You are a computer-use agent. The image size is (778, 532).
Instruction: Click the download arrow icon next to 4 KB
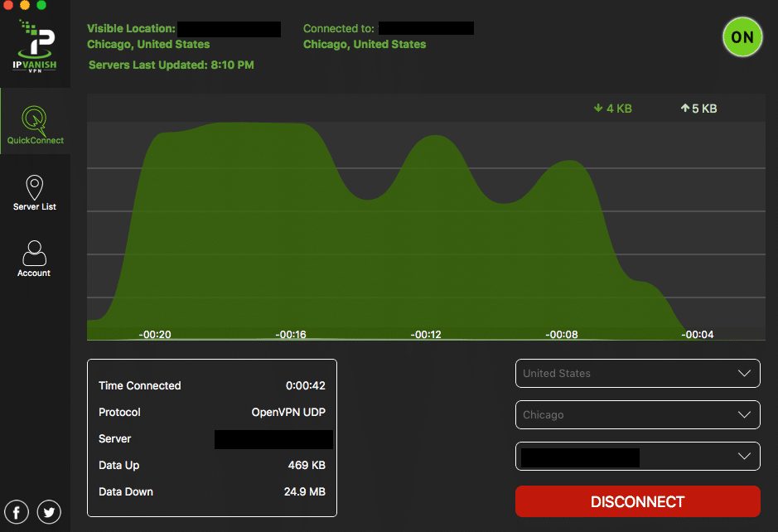coord(598,108)
